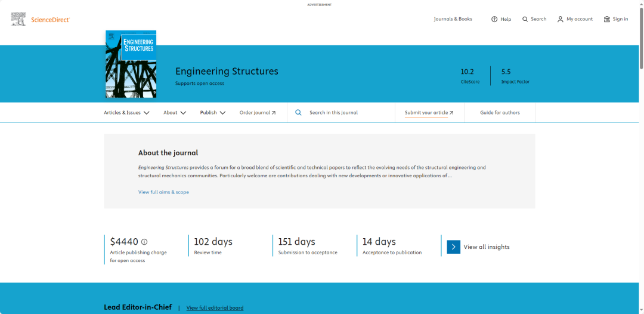Click the Supports open access text
Screen dimensions: 644x314
(x=200, y=84)
